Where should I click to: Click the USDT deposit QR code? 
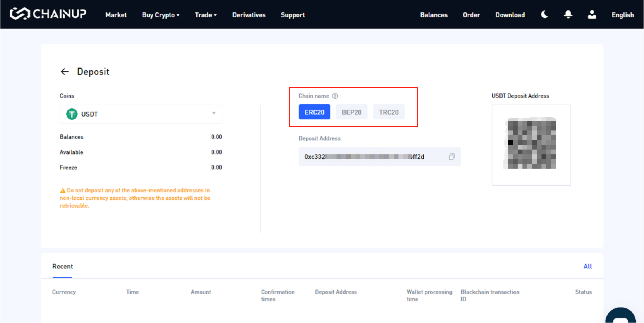point(531,143)
